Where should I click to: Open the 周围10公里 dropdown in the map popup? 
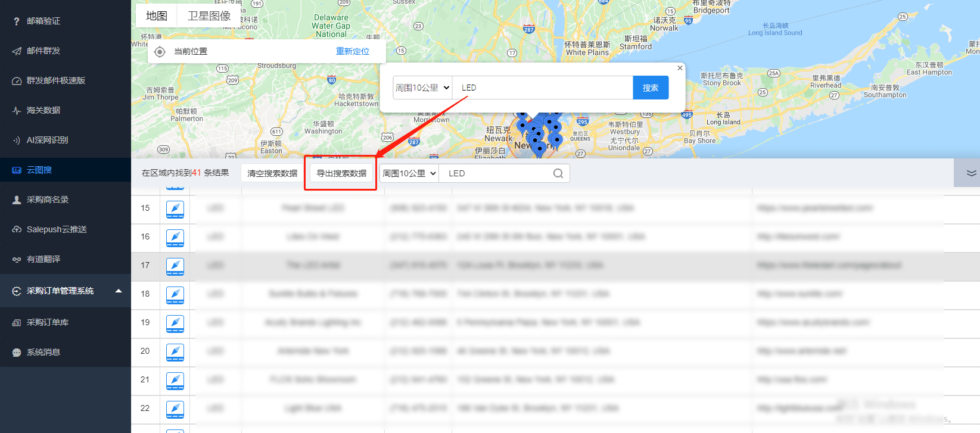pyautogui.click(x=422, y=88)
